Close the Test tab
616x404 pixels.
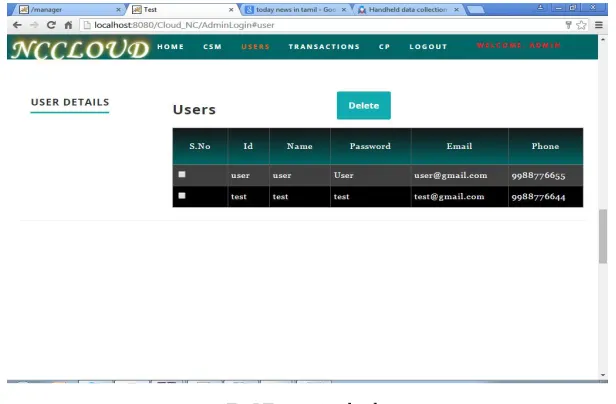[x=231, y=9]
